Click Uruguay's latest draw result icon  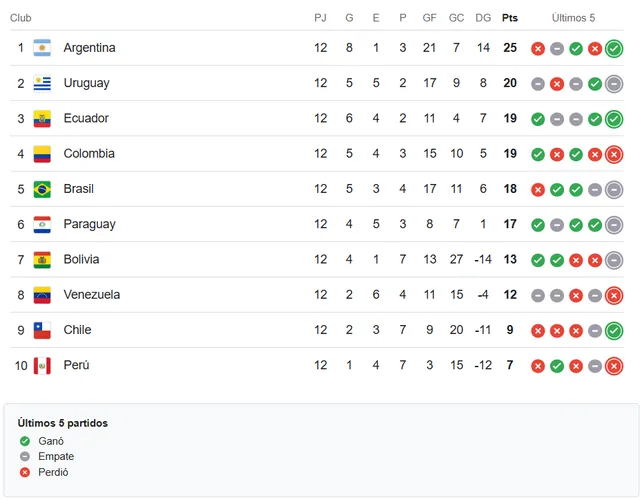click(x=614, y=84)
